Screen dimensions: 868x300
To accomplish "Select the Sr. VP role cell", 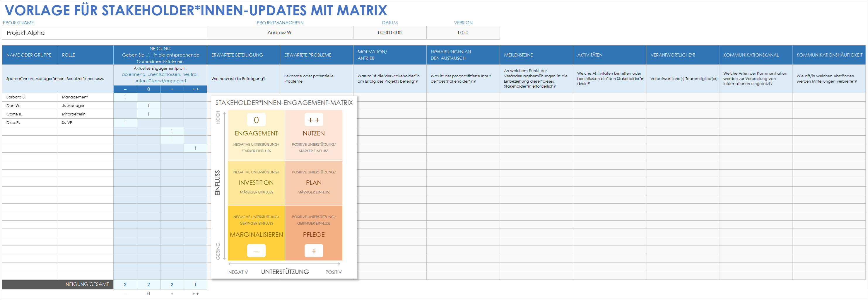I will (x=86, y=122).
